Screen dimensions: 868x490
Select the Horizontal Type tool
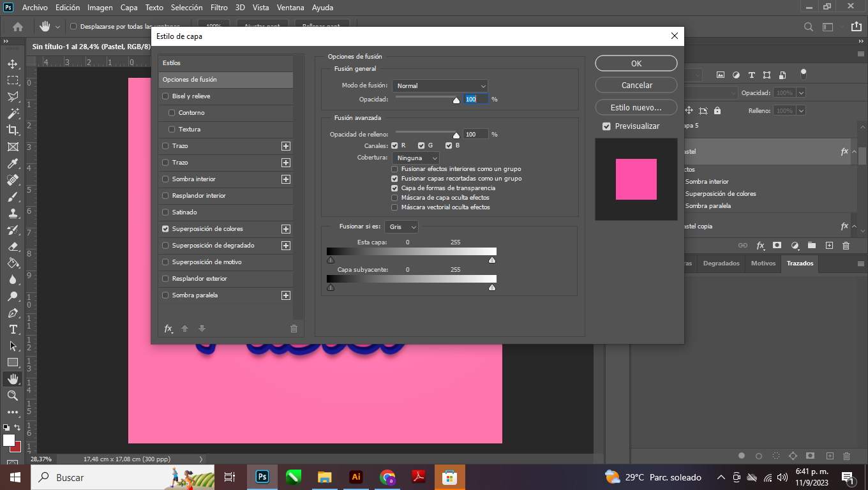pyautogui.click(x=13, y=329)
